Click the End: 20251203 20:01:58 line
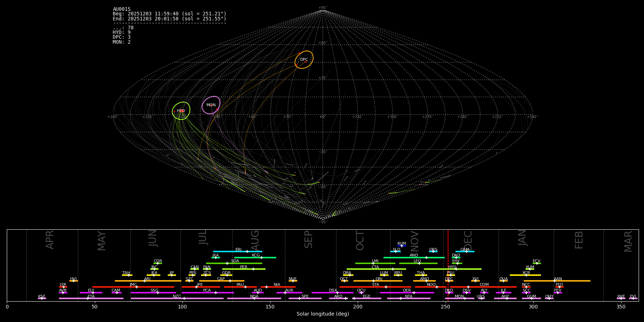The width and height of the screenshot is (644, 322). point(170,19)
